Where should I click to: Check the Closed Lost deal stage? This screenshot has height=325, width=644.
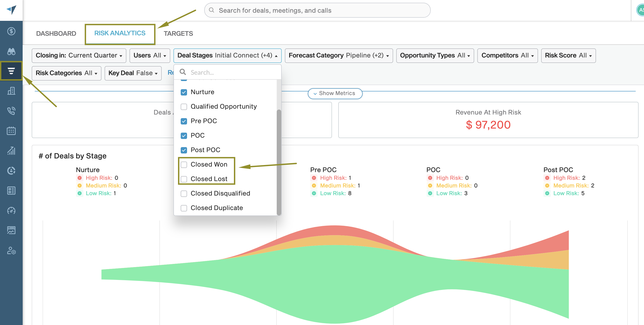184,179
